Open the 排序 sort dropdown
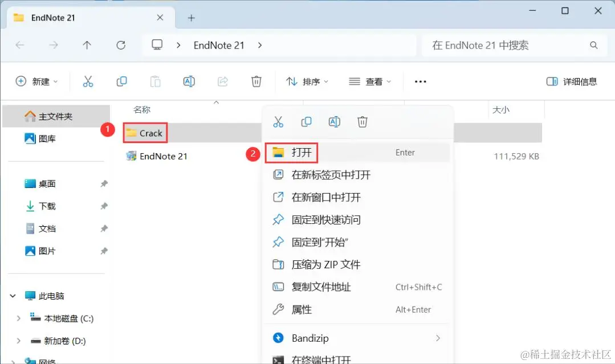 (x=307, y=81)
